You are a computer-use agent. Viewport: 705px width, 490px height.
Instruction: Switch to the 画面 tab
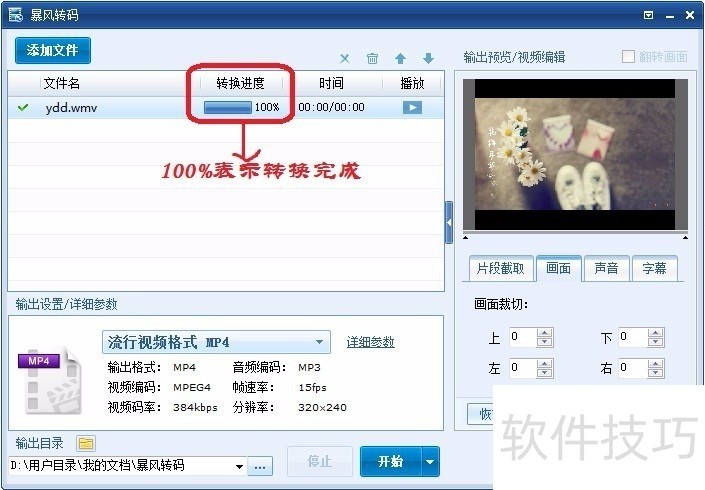click(x=558, y=268)
